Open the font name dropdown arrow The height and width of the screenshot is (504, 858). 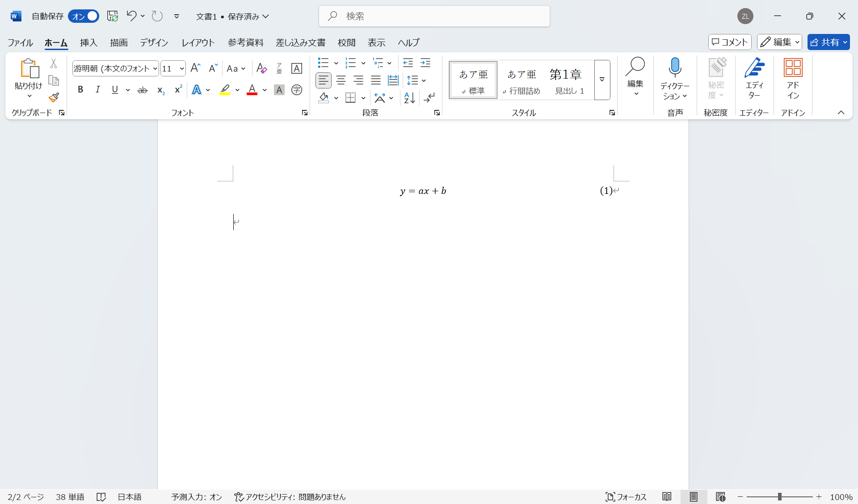point(155,68)
